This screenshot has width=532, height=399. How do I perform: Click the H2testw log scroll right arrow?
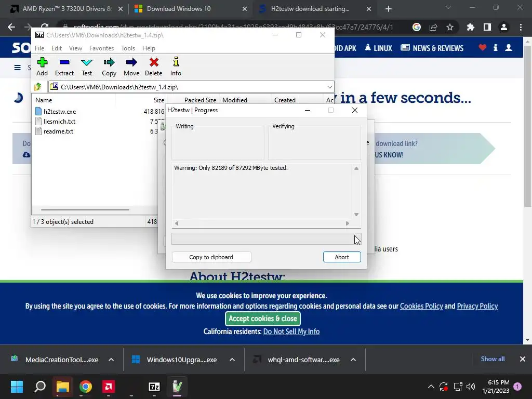click(348, 223)
